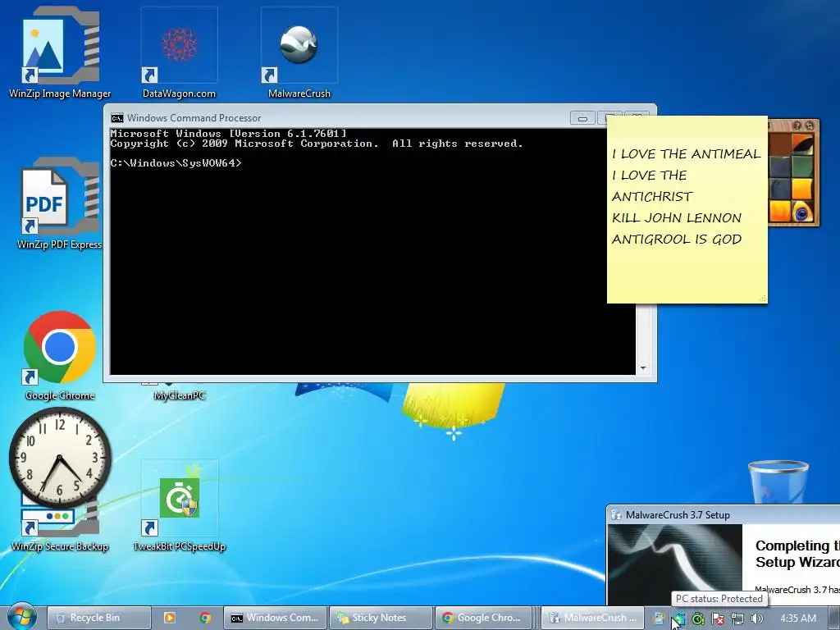Select the MalwareCrush desktop shortcut icon
The width and height of the screenshot is (840, 630).
(299, 44)
